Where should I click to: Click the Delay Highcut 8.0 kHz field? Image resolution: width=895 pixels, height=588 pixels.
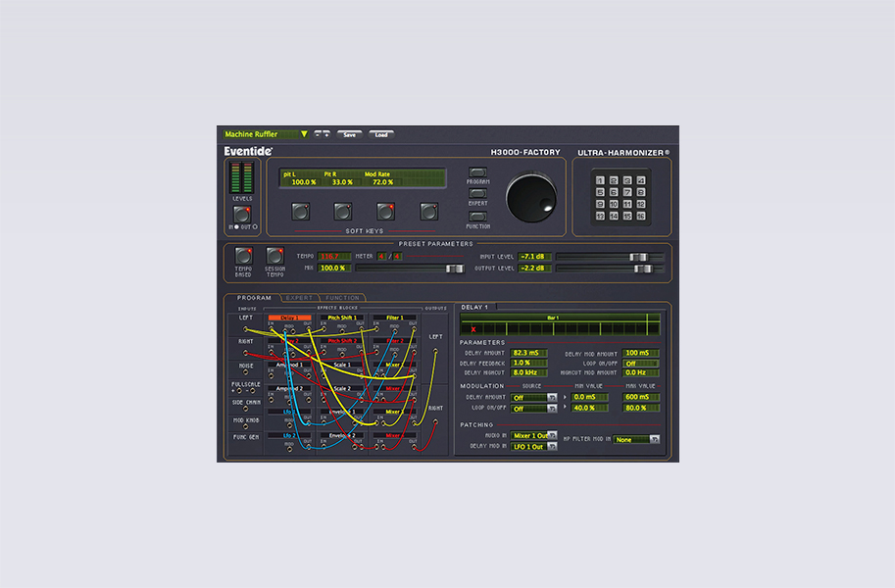pos(528,372)
